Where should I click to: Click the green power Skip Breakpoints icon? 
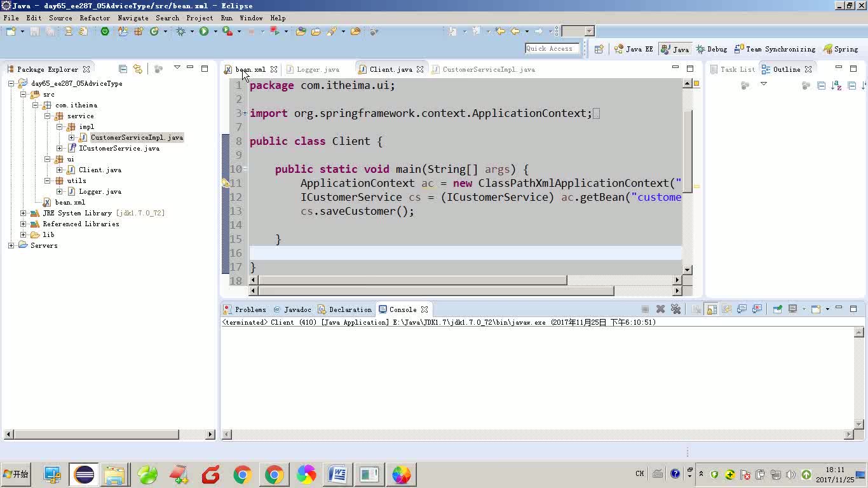point(105,31)
